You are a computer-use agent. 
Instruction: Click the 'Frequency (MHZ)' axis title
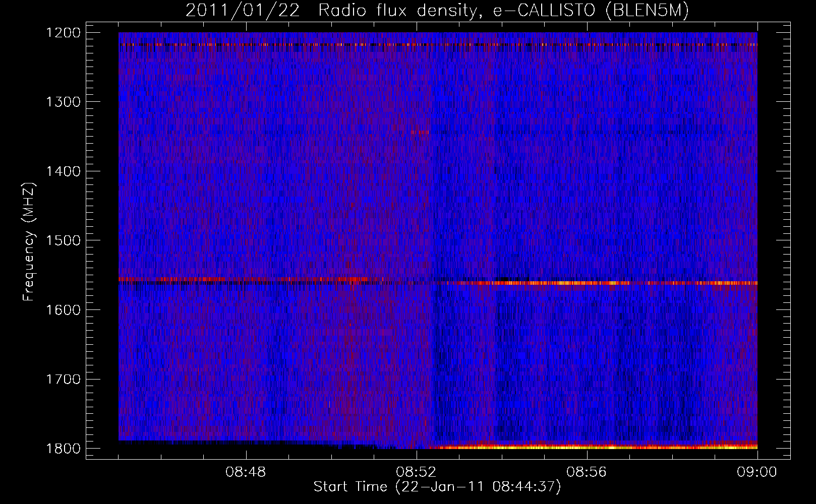pos(29,242)
